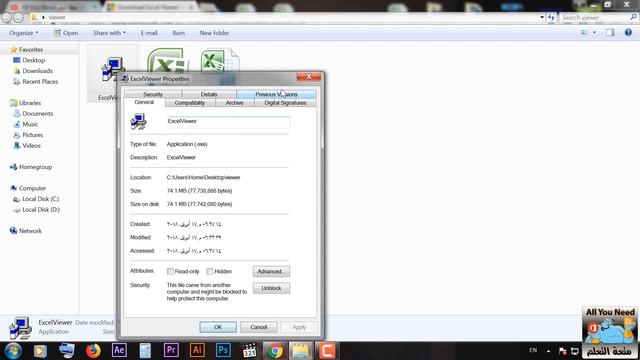Open Media Player Classic taskbar icon

(x=249, y=351)
